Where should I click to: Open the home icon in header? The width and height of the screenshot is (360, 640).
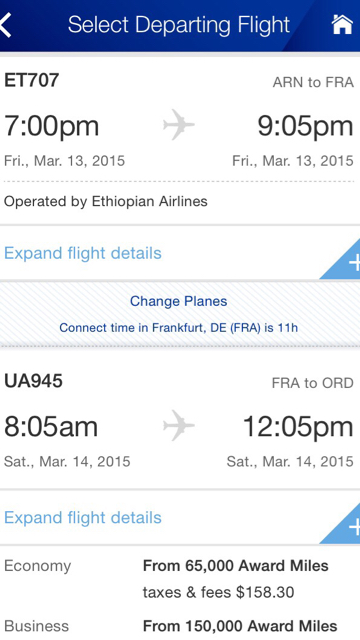click(342, 24)
